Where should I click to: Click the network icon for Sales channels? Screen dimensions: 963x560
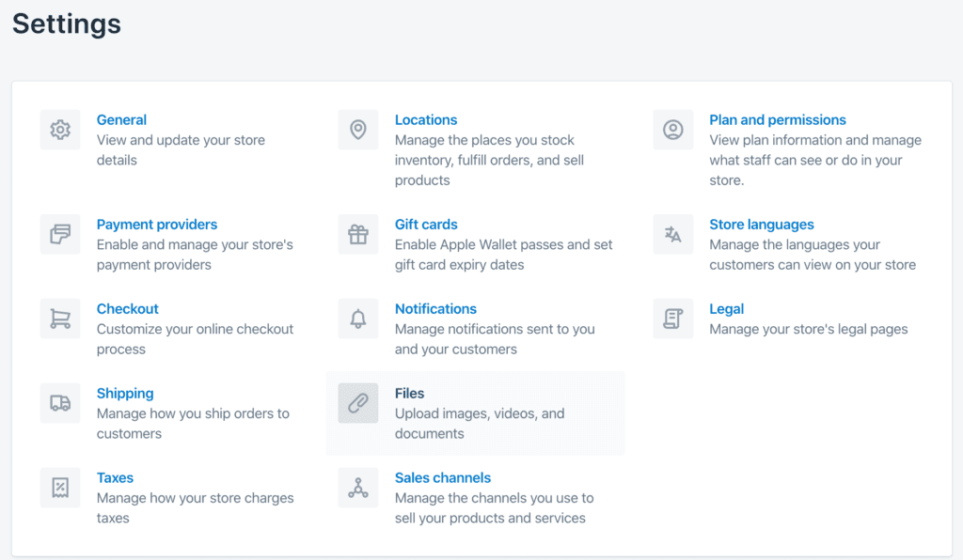[358, 488]
